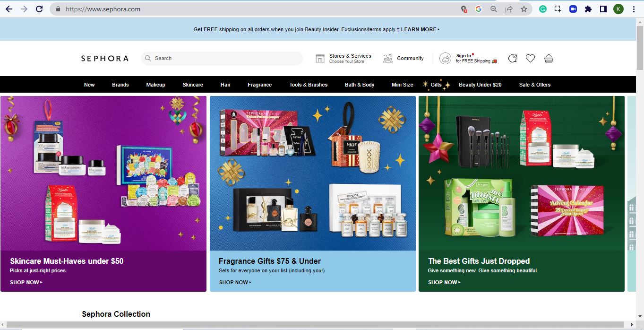Image resolution: width=644 pixels, height=330 pixels.
Task: Bookmark this page using the star icon
Action: 524,9
